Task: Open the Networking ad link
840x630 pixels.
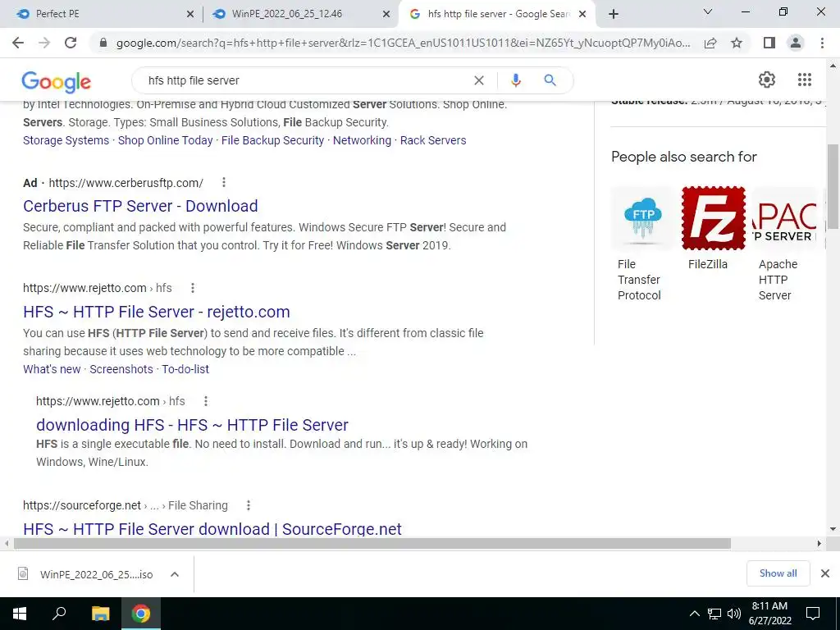Action: [362, 140]
